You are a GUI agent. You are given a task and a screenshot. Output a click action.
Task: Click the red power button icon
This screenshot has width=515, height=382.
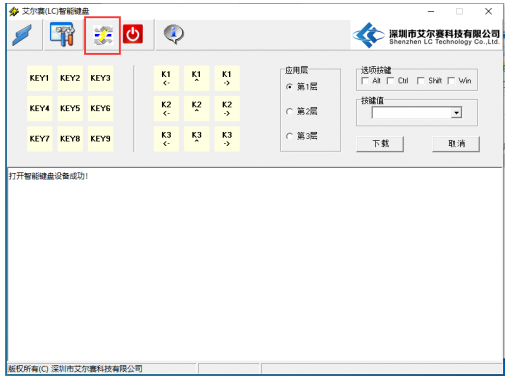[x=133, y=34]
